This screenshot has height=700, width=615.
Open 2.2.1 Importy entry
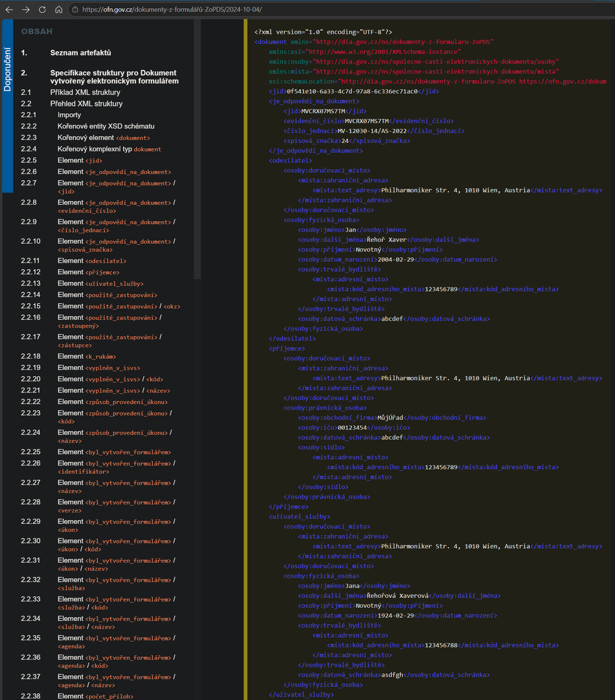tap(69, 115)
